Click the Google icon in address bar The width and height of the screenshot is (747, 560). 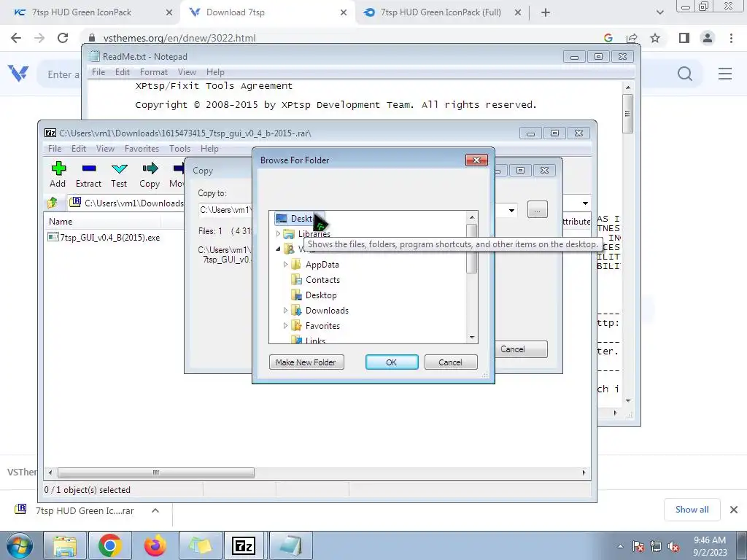click(x=608, y=38)
